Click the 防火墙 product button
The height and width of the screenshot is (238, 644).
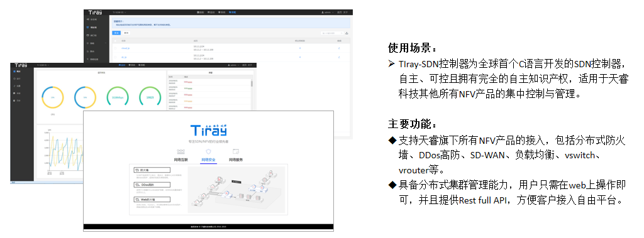pos(152,170)
